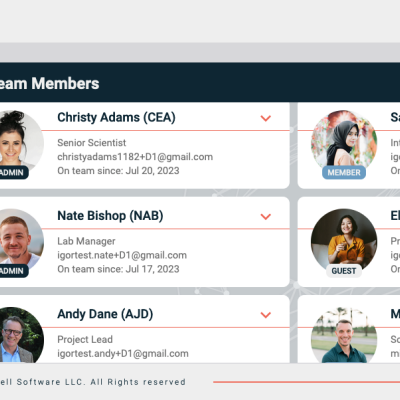This screenshot has height=400, width=400.
Task: Expand Christy Adams card chevron
Action: [266, 118]
